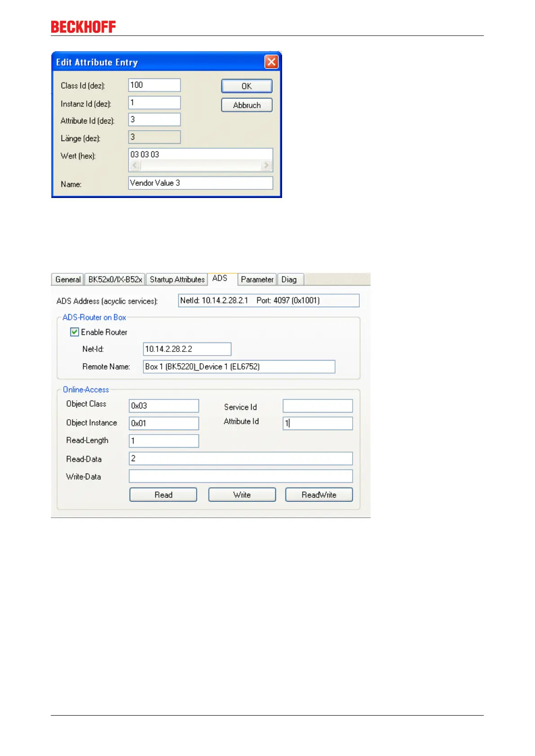Screen dimensions: 535x756
Task: Click the Wert (hex) value 03 03 03
Action: (145, 154)
